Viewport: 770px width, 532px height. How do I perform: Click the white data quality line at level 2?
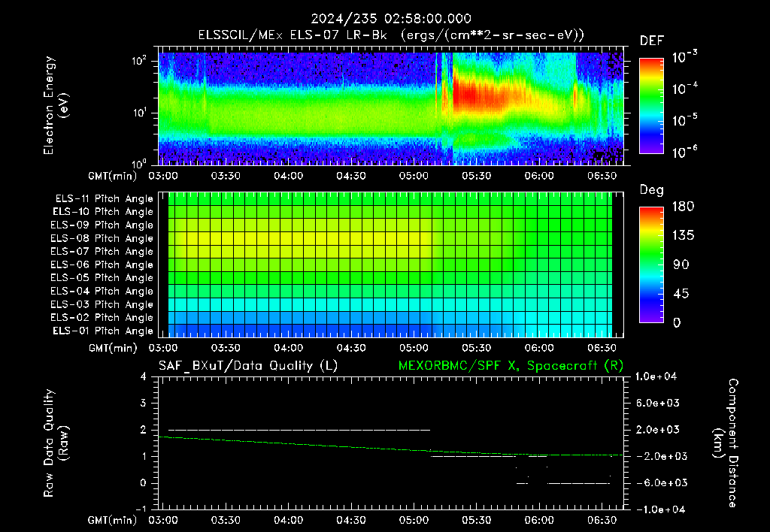pyautogui.click(x=299, y=430)
